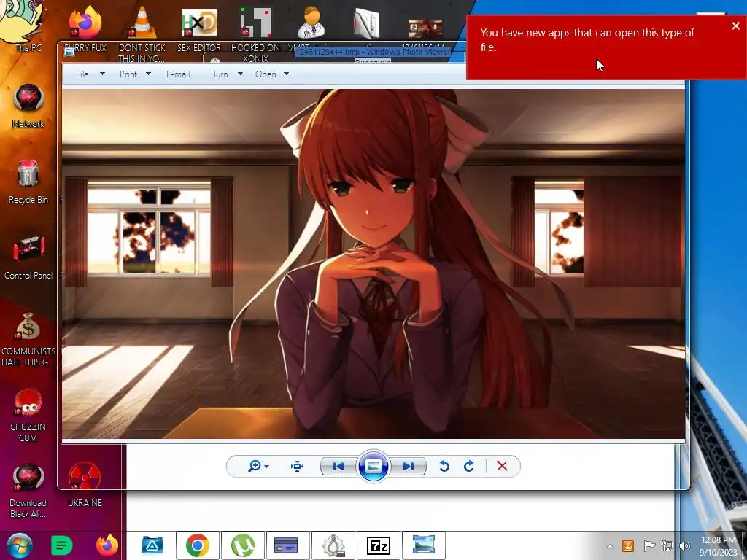Expand the zoom slider dropdown arrow
This screenshot has height=560, width=747.
click(x=267, y=467)
